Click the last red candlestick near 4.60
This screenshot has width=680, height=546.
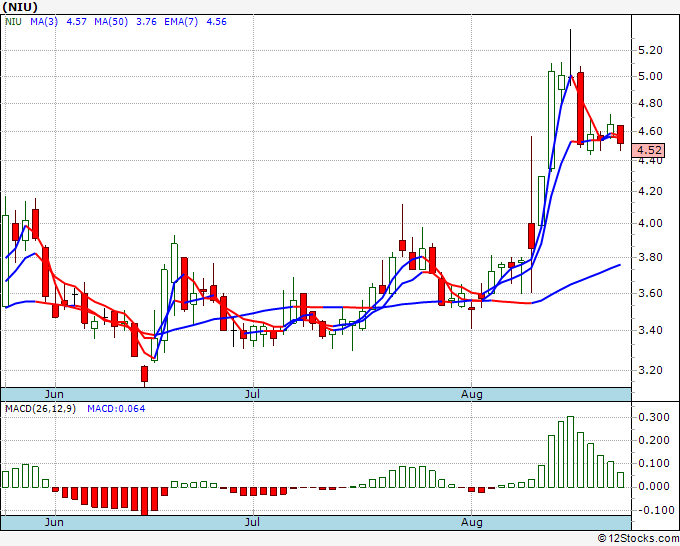[621, 134]
